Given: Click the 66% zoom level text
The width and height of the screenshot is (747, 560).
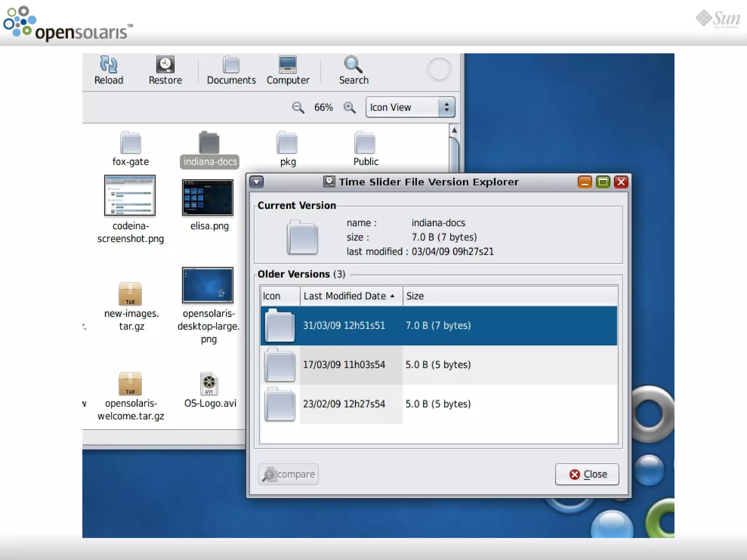Looking at the screenshot, I should (x=324, y=108).
